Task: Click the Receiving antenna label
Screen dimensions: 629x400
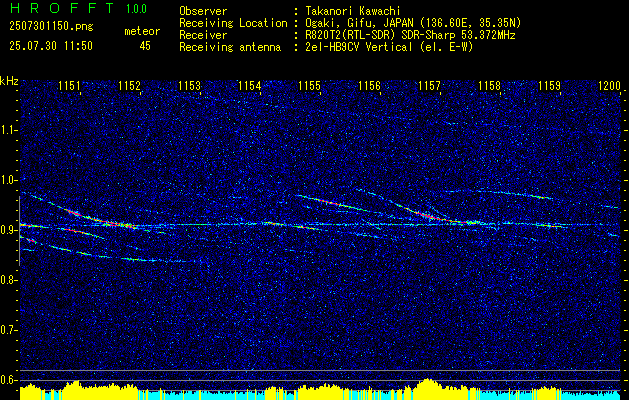Action: click(x=230, y=47)
